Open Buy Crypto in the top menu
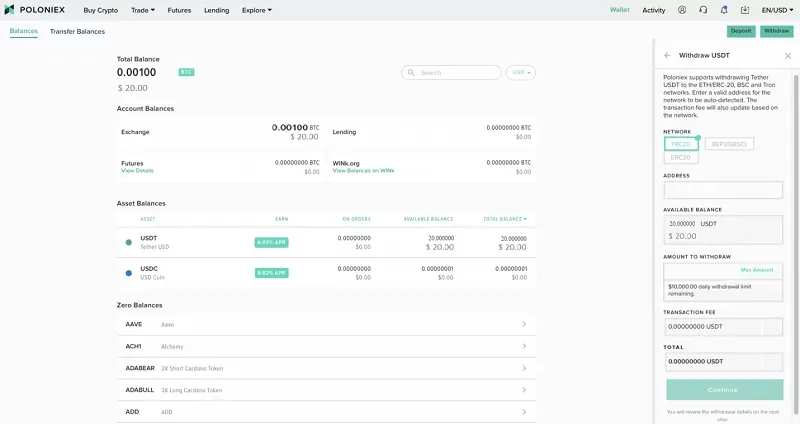This screenshot has width=800, height=424. pos(101,10)
